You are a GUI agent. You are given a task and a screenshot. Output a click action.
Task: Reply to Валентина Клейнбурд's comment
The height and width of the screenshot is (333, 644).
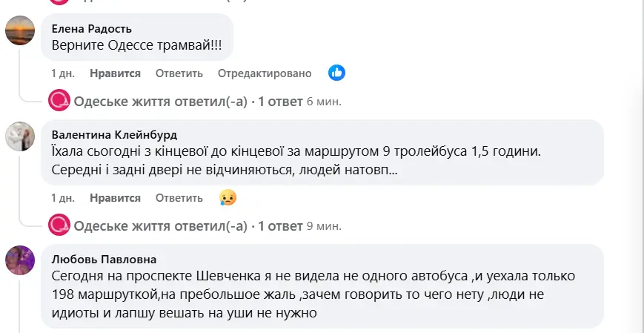pyautogui.click(x=179, y=198)
